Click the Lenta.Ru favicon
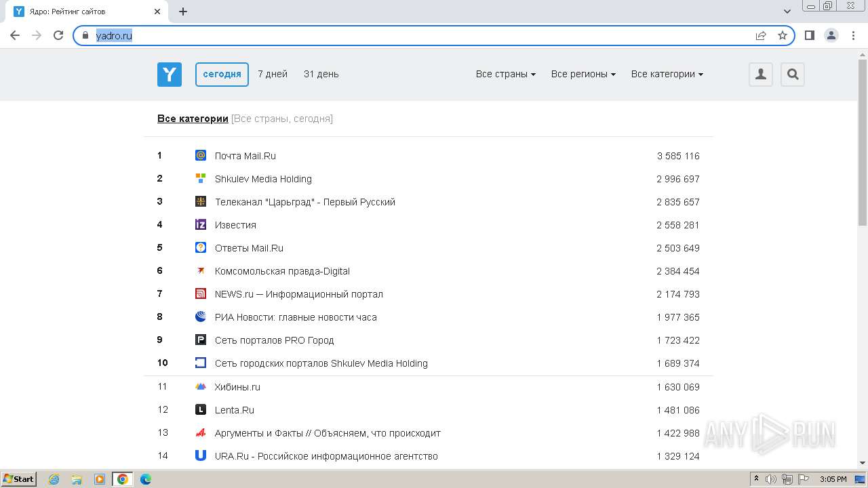Viewport: 868px width, 488px height. [201, 409]
